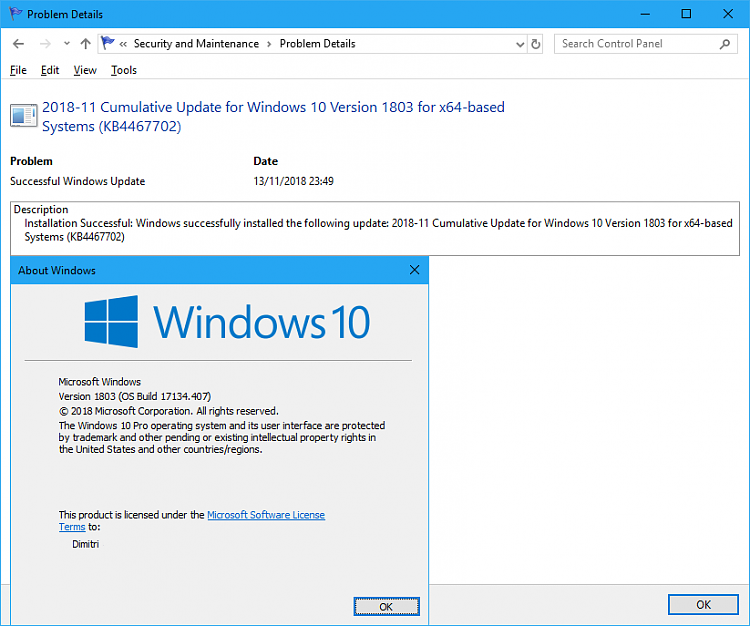Refresh the Problem Details page
The height and width of the screenshot is (626, 750).
[x=536, y=44]
